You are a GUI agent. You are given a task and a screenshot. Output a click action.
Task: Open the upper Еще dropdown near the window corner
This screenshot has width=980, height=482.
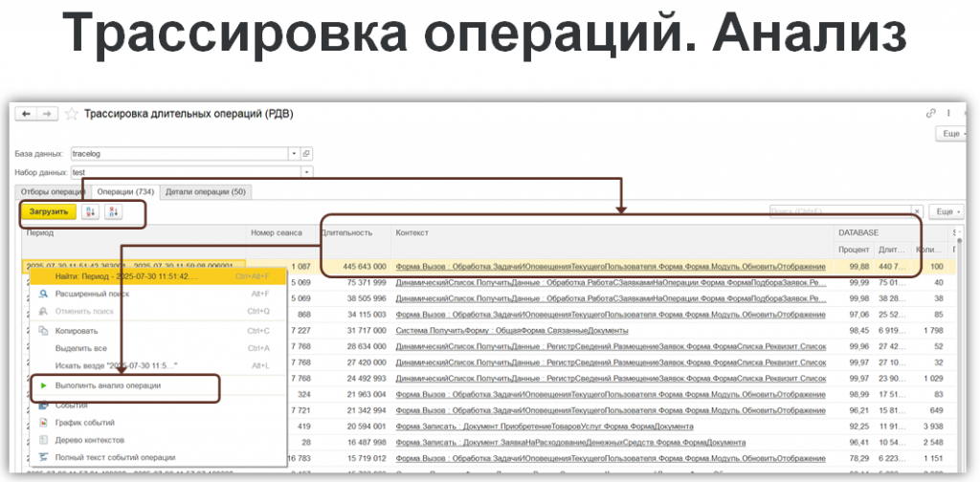pos(953,134)
